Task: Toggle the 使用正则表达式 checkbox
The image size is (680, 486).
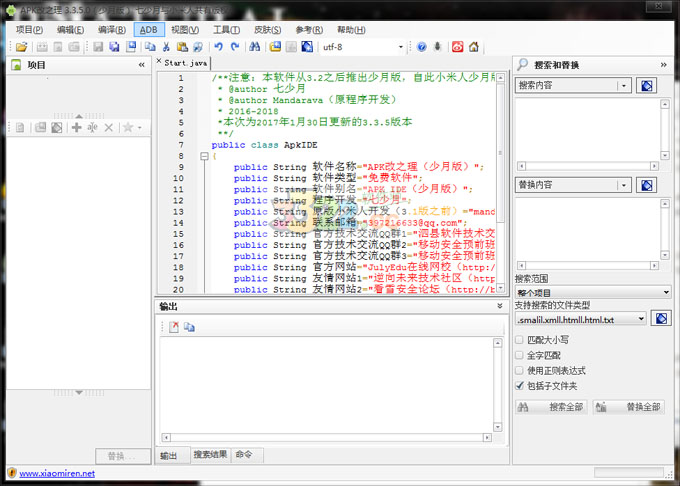Action: click(x=520, y=370)
